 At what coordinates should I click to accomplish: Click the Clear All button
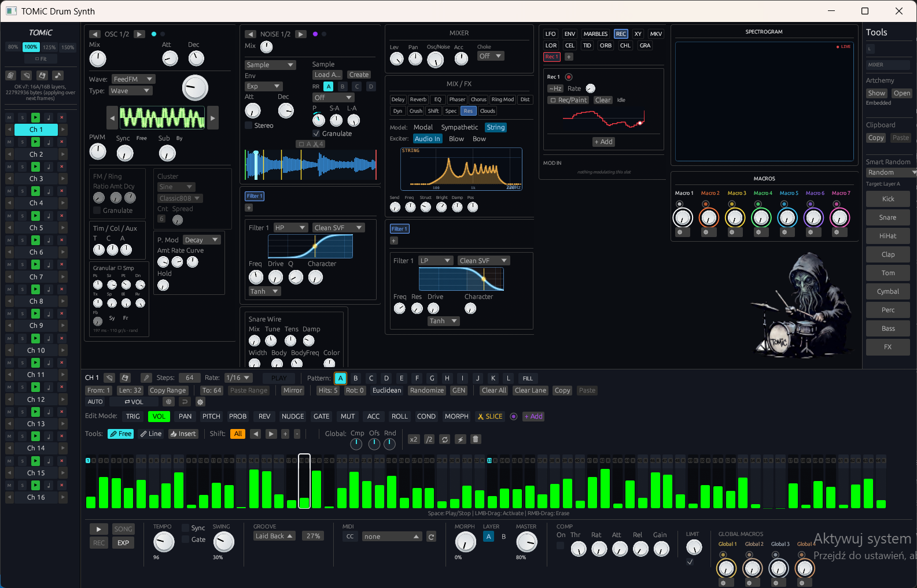494,390
